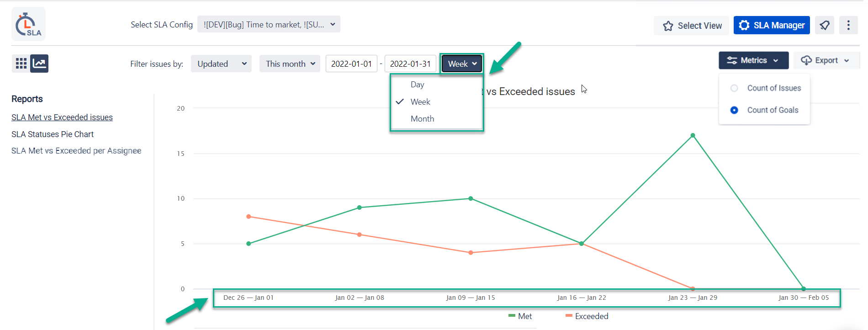Viewport: 868px width, 330px height.
Task: Select the chart view icon
Action: click(39, 64)
